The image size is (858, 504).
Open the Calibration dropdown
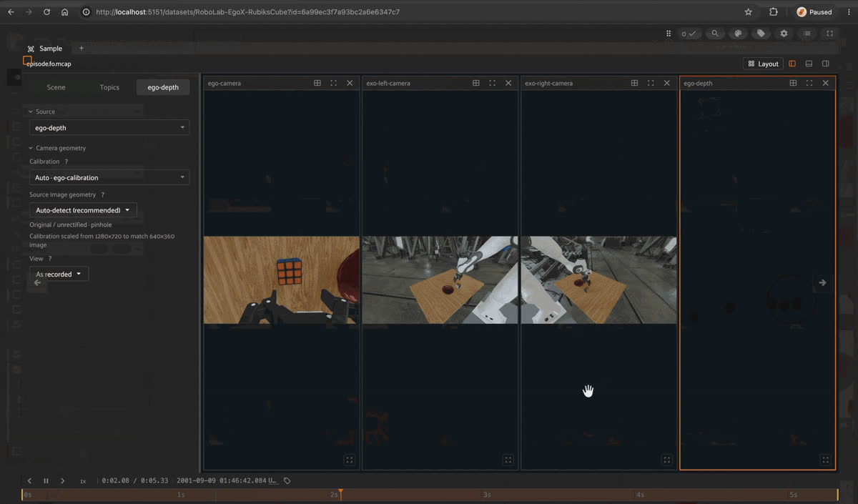pyautogui.click(x=109, y=177)
